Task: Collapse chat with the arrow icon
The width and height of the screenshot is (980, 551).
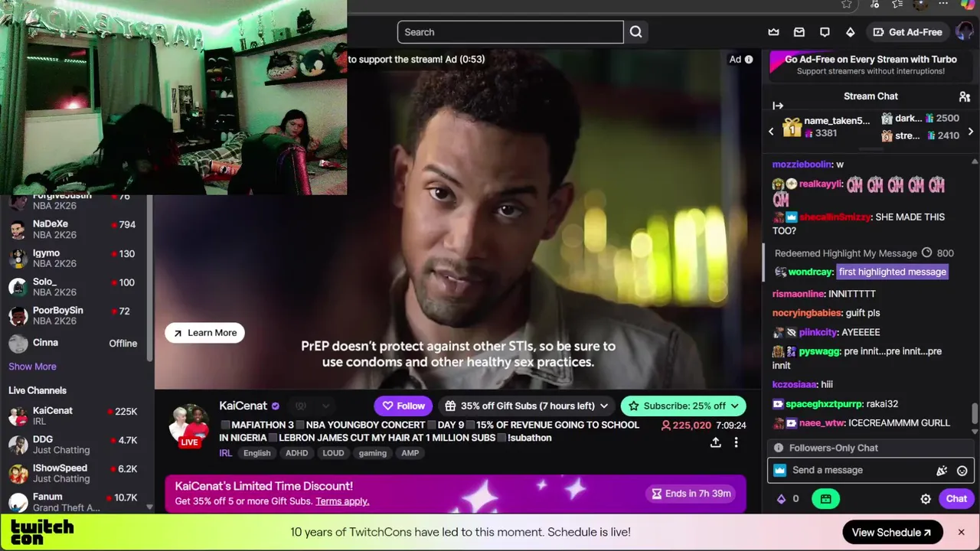Action: click(x=778, y=106)
